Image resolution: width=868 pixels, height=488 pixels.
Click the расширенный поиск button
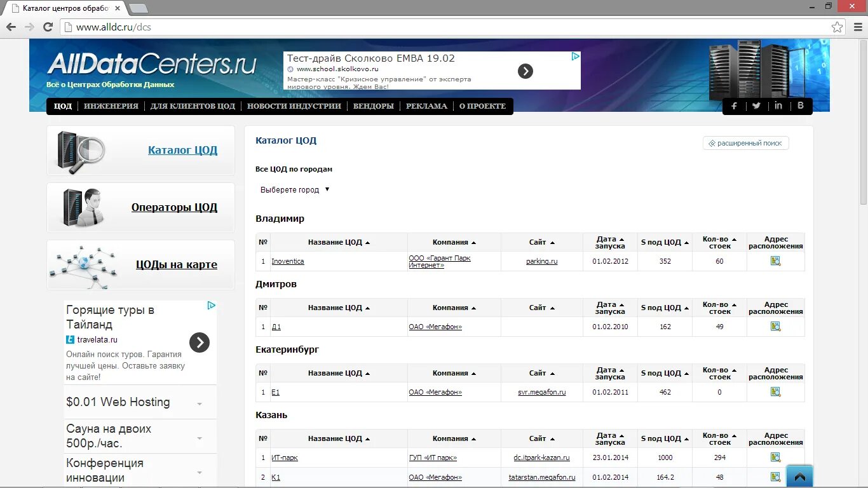coord(746,143)
